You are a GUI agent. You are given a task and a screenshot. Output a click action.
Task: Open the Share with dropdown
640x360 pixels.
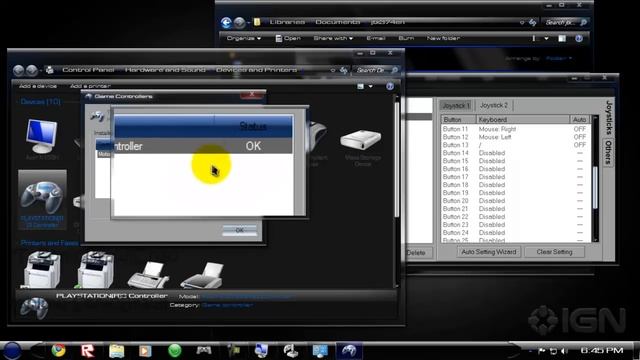coord(333,38)
